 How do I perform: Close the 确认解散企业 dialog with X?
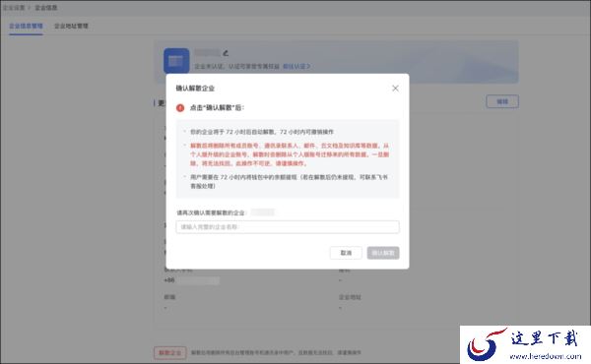395,89
